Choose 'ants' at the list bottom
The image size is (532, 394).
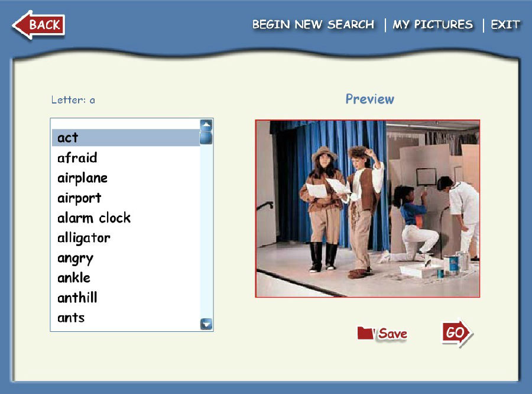click(x=71, y=318)
